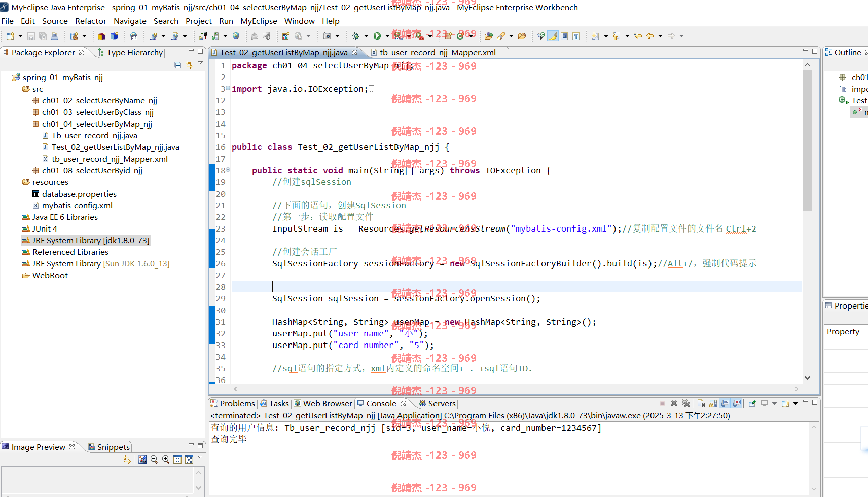868x497 pixels.
Task: Open Package Explorer view menu triangle
Action: [x=200, y=63]
